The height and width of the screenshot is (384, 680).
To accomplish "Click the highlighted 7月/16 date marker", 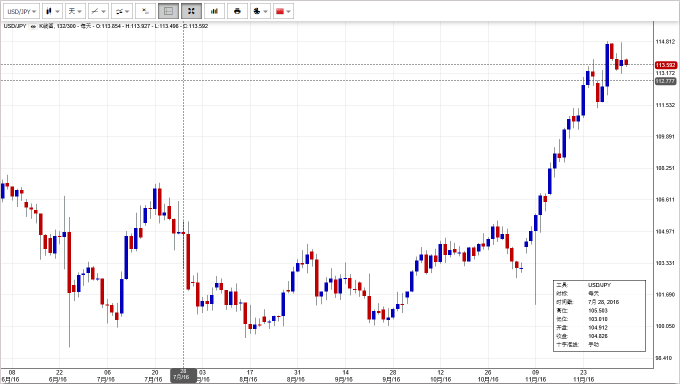I will [x=183, y=376].
